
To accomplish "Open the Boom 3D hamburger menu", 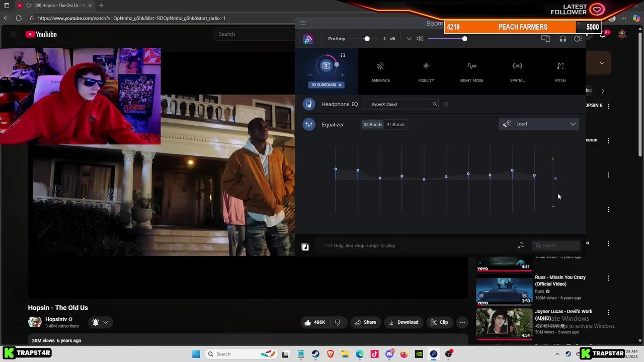I will tap(302, 23).
